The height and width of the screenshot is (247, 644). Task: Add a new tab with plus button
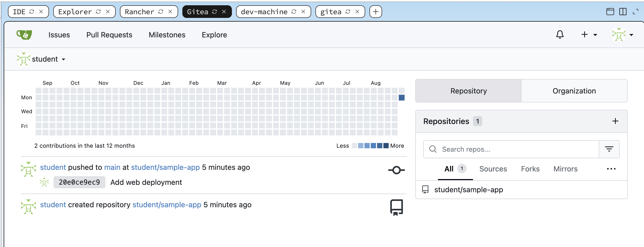376,12
